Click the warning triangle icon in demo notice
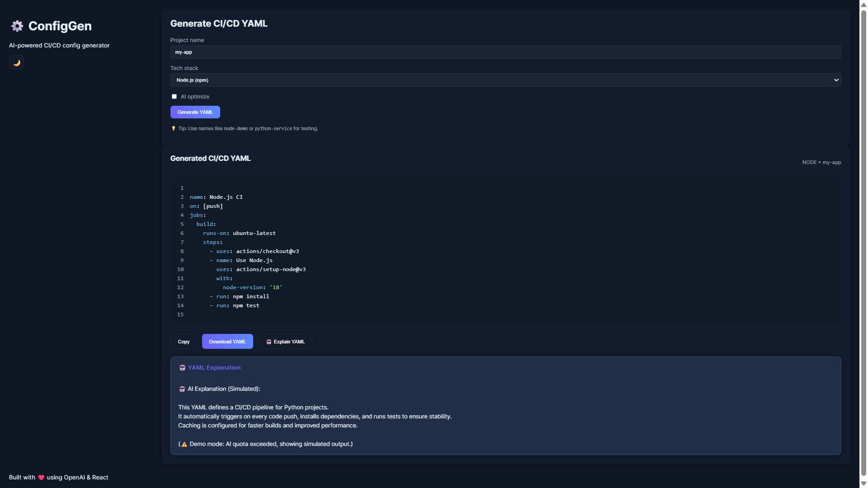The image size is (868, 488). (184, 445)
